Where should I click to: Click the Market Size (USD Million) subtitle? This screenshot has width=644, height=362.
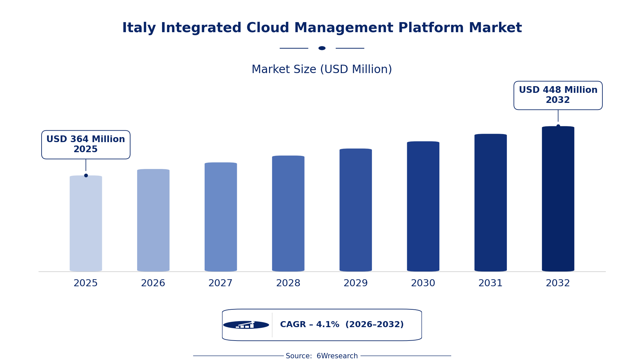coord(322,70)
